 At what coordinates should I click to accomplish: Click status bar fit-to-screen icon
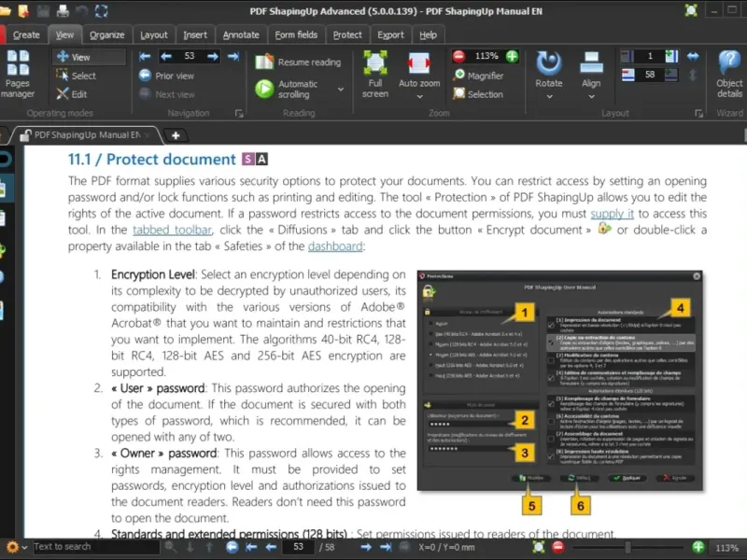coord(539,547)
